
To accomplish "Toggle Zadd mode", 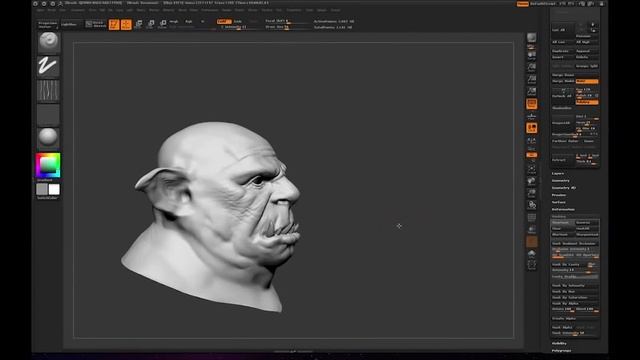I will (224, 21).
